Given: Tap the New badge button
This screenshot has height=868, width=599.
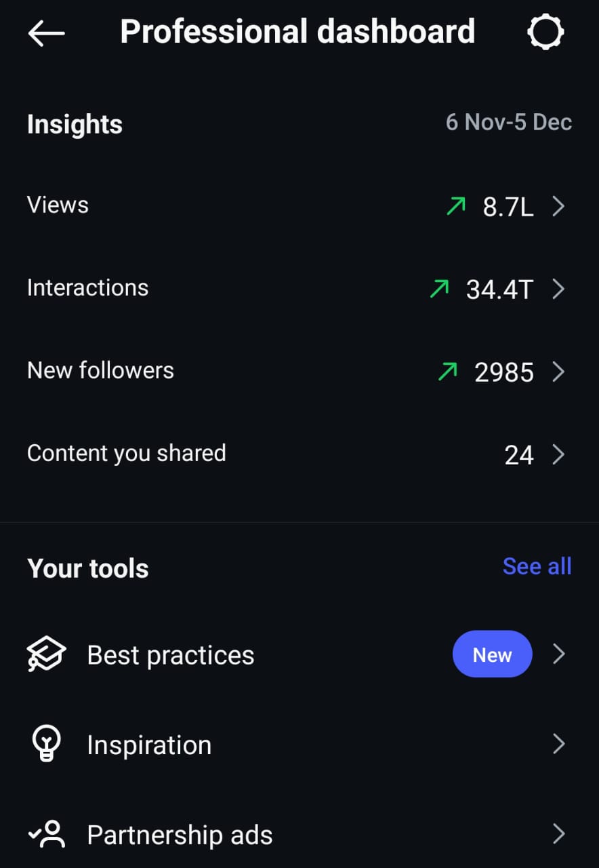Looking at the screenshot, I should coord(492,654).
